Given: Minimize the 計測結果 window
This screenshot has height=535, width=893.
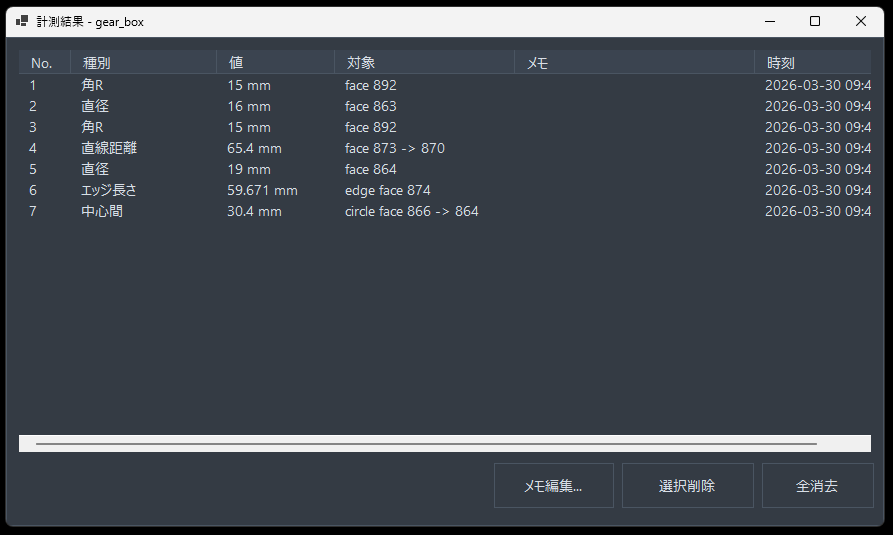Looking at the screenshot, I should click(770, 22).
